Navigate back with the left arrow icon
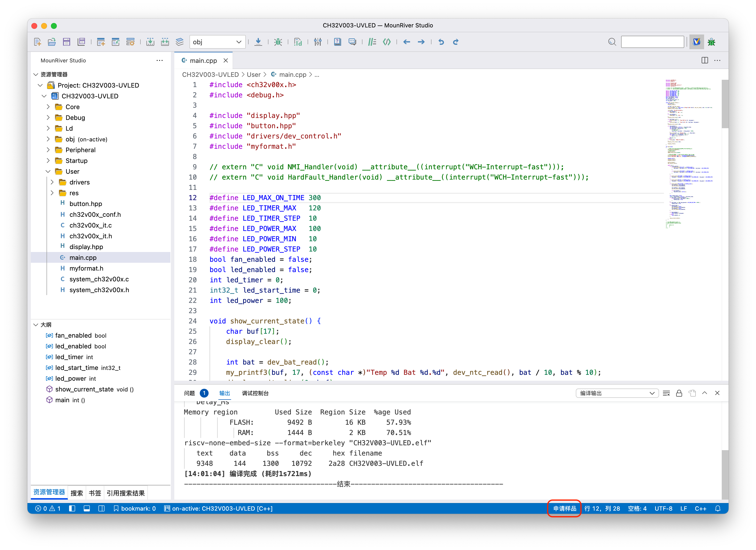 (x=406, y=42)
